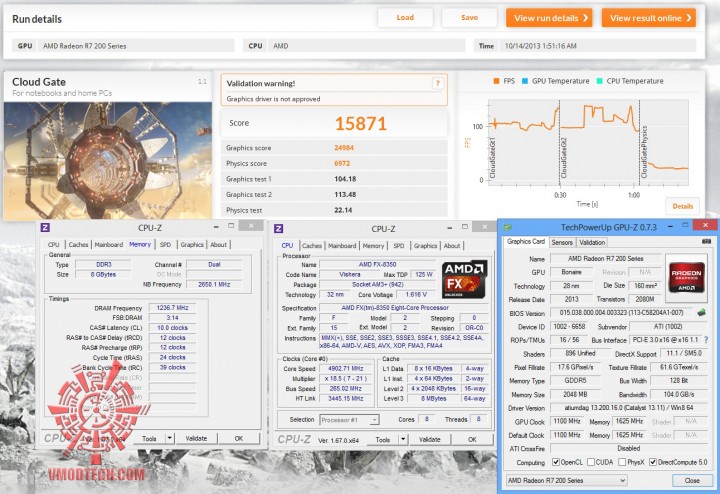Click the Close button in GPU-Z

click(x=692, y=480)
